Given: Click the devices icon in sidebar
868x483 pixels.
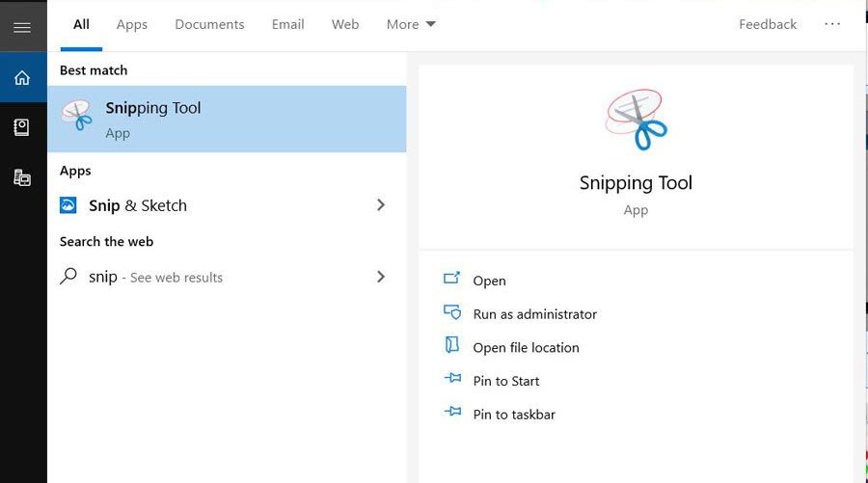Looking at the screenshot, I should 22,177.
